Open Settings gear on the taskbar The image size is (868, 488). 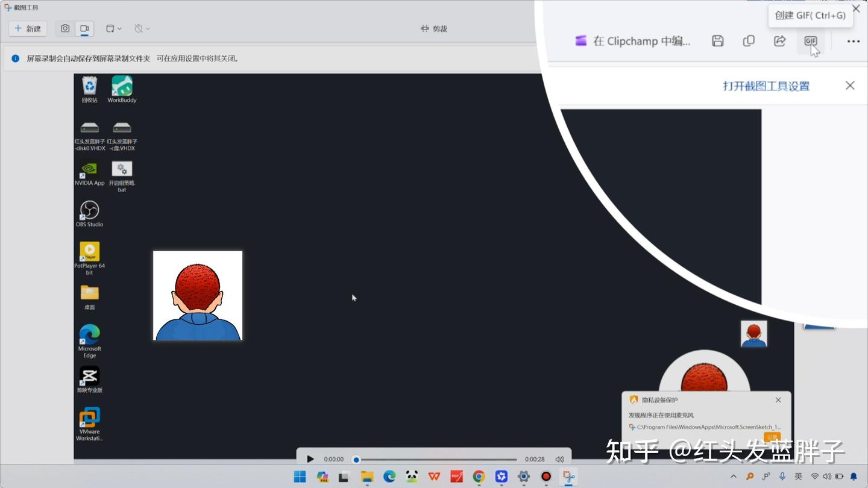(x=523, y=477)
